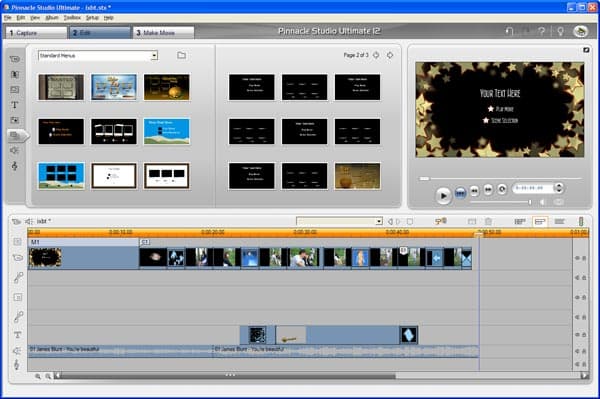The width and height of the screenshot is (600, 399).
Task: Open the Photos and frame grabs section
Action: click(x=15, y=120)
